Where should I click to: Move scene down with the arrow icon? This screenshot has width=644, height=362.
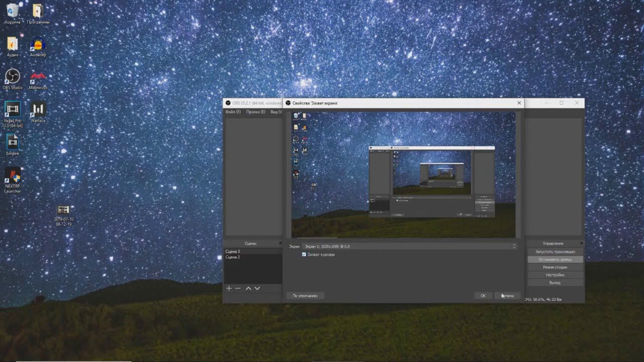coord(257,288)
